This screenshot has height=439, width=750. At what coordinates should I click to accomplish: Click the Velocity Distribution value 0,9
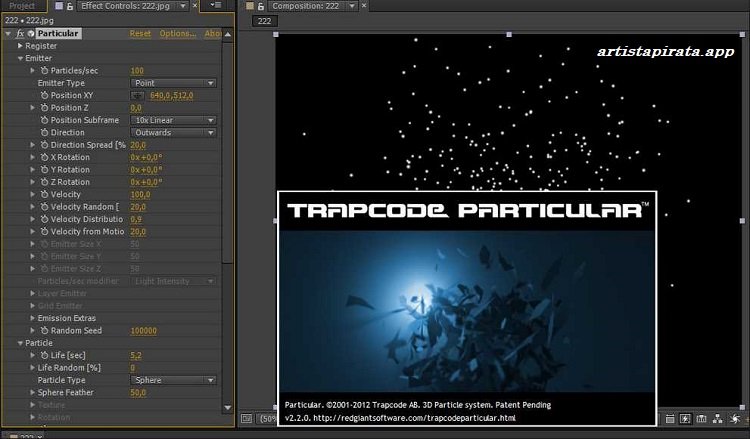pos(136,220)
